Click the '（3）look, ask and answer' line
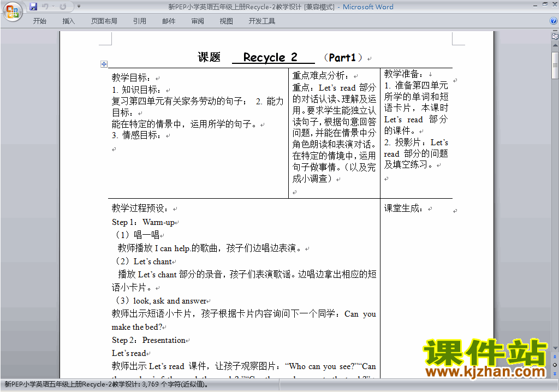559x392 pixels. point(161,301)
